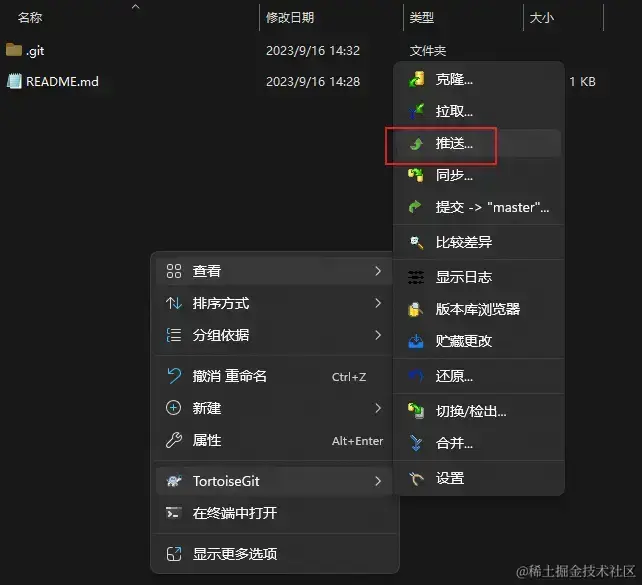The image size is (642, 585).
Task: Select 显示日志 (Show log) menu entry
Action: pyautogui.click(x=479, y=277)
